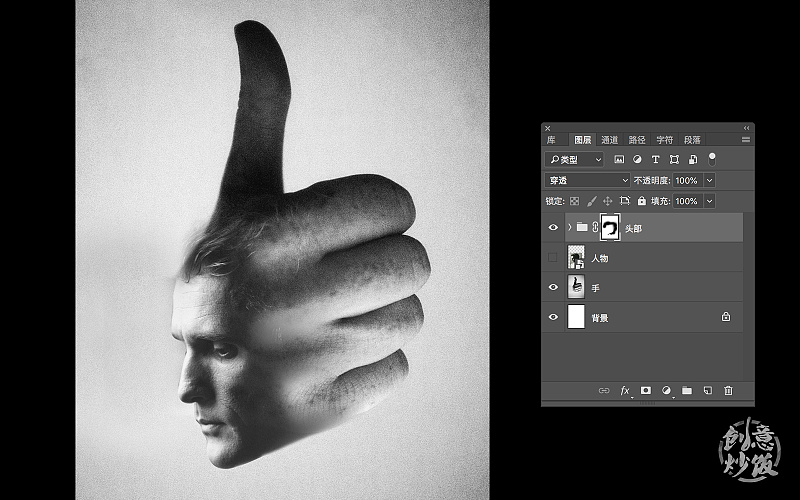Hide the 头部 group visibility eye
Viewport: 800px width, 500px height.
coord(554,228)
